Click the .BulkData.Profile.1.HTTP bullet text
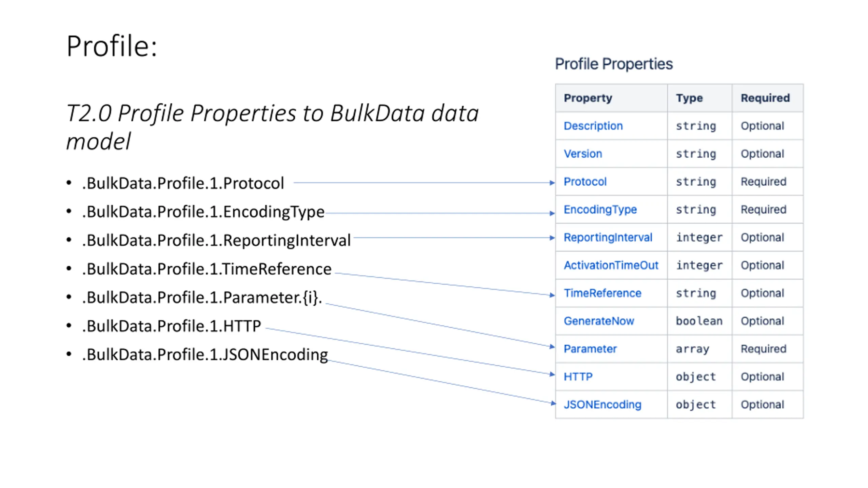The image size is (868, 488). 171,326
